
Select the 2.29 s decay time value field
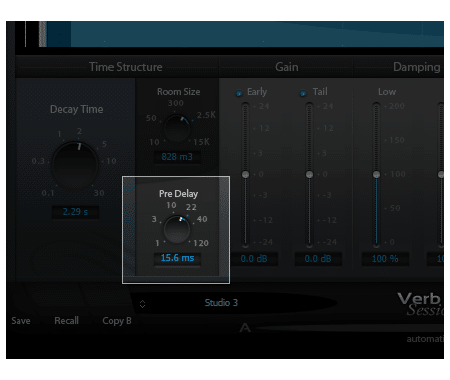pos(75,212)
